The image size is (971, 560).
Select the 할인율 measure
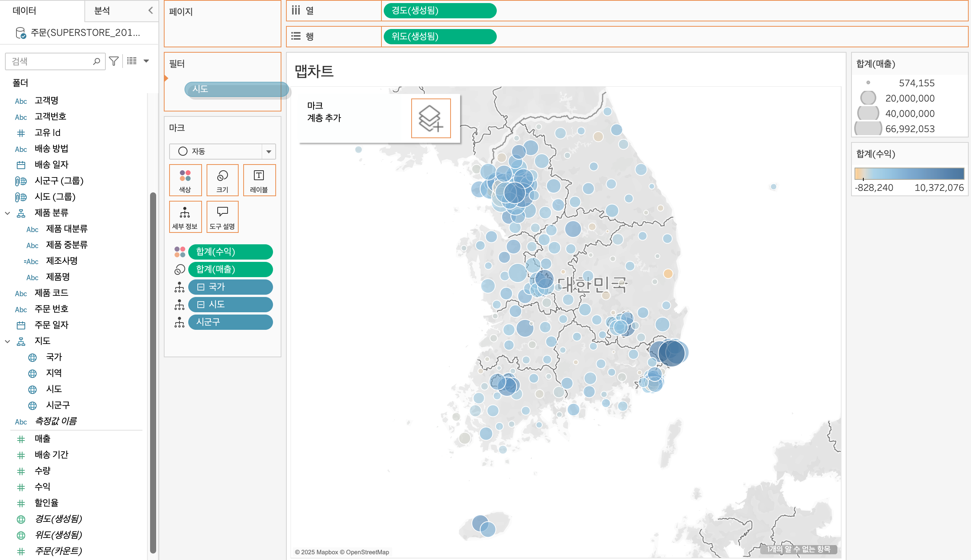click(47, 503)
